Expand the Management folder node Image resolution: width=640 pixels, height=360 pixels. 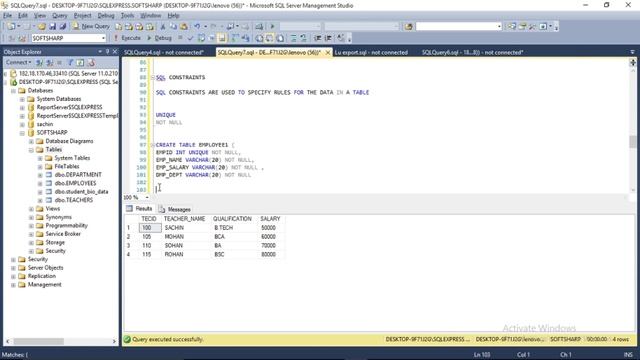[13, 285]
